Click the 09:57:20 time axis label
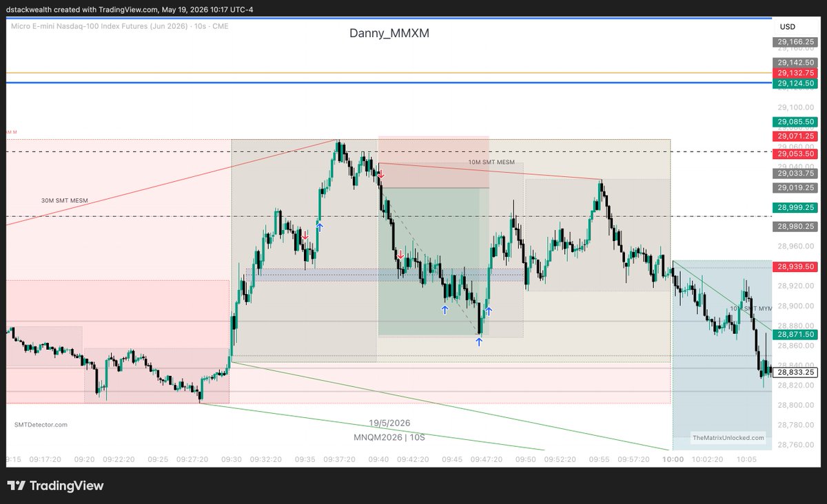The image size is (827, 504). coord(634,458)
